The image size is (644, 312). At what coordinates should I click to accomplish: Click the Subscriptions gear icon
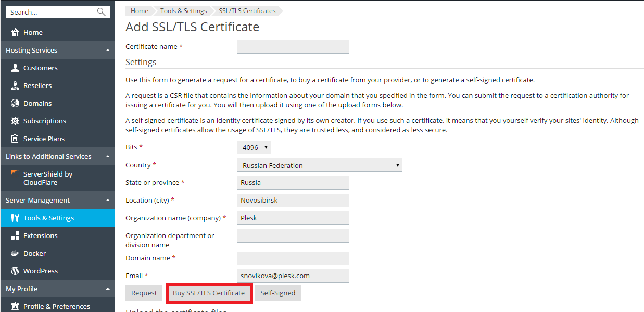pyautogui.click(x=15, y=121)
